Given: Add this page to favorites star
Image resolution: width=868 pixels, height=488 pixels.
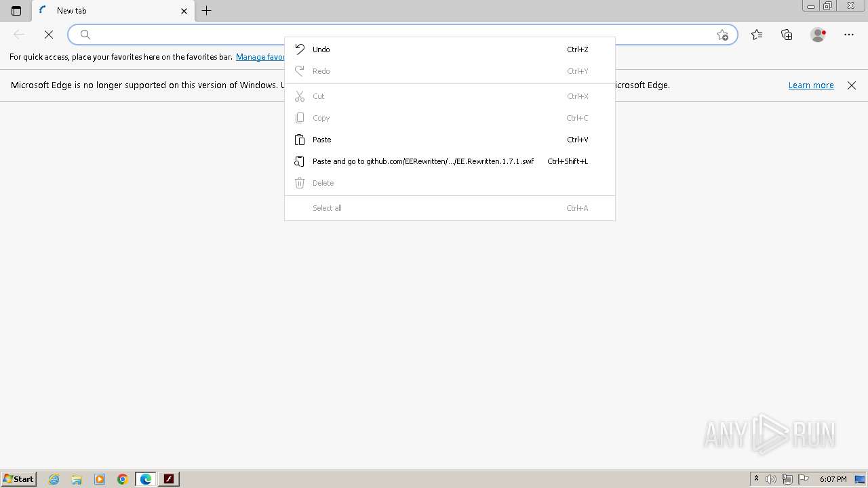Looking at the screenshot, I should [x=722, y=35].
